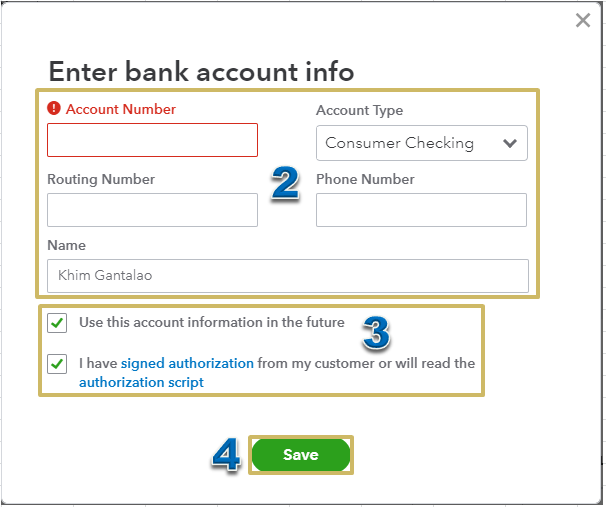The image size is (606, 507).
Task: Close the bank account info dialog
Action: pyautogui.click(x=583, y=20)
